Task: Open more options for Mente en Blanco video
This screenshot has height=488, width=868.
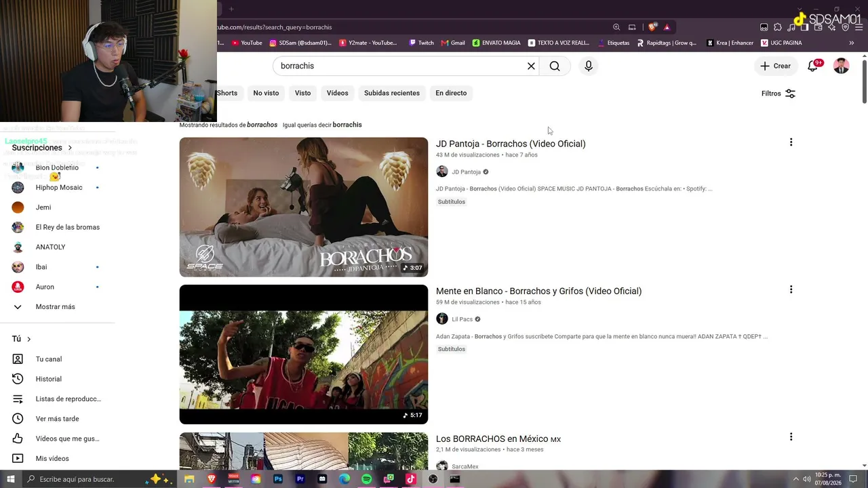Action: [x=791, y=289]
